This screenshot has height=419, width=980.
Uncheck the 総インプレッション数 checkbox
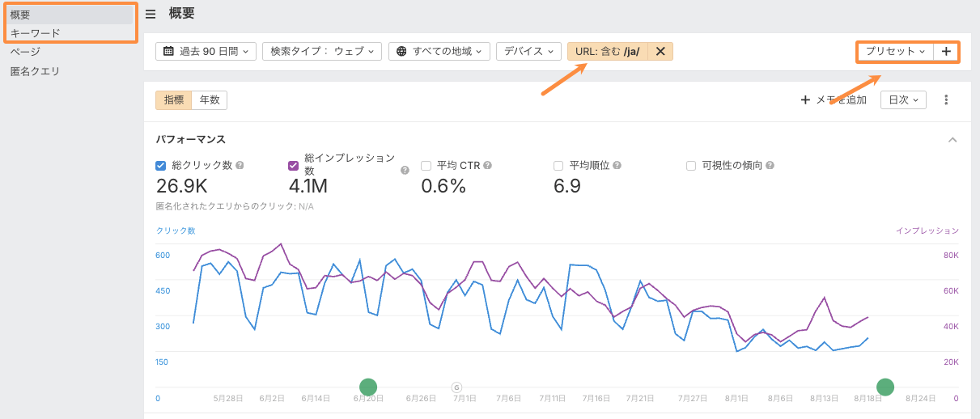pyautogui.click(x=294, y=166)
